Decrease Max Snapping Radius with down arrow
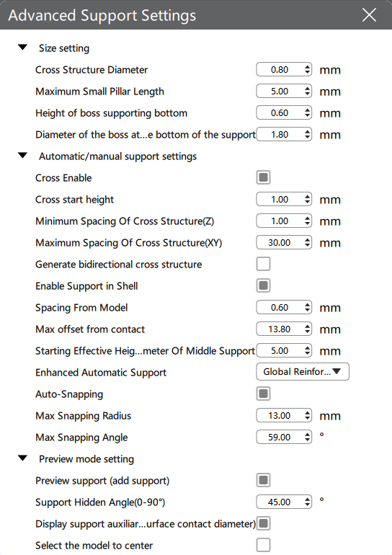The image size is (392, 555). [307, 419]
